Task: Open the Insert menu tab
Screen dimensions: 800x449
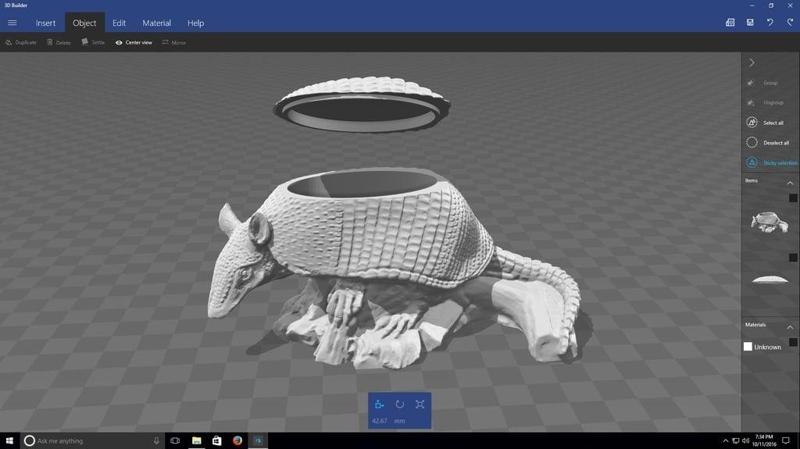Action: (x=45, y=23)
